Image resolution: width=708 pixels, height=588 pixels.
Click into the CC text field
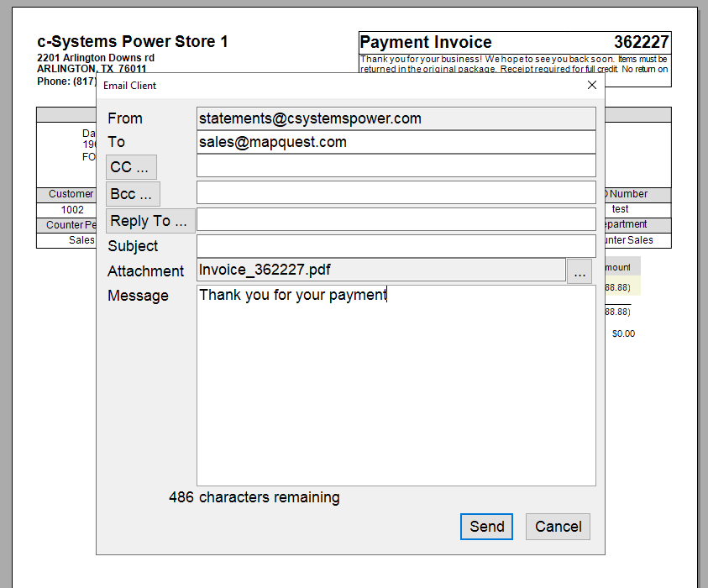click(x=396, y=165)
